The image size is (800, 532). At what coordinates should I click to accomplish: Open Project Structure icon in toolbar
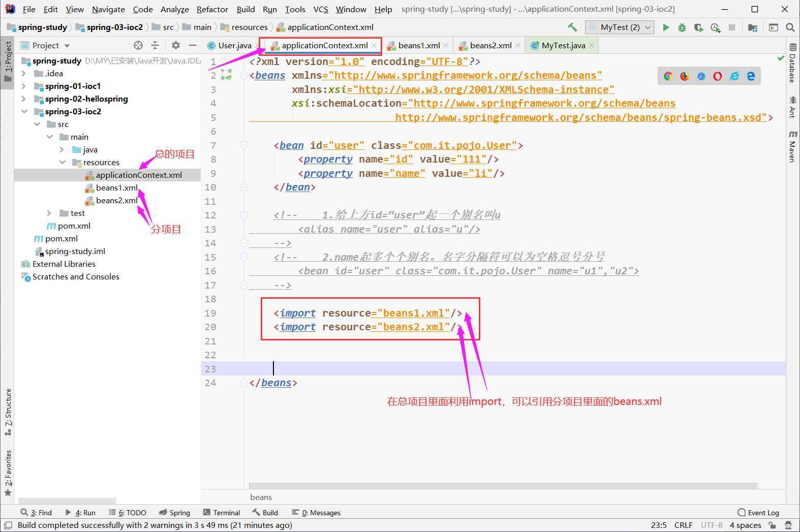[753, 27]
